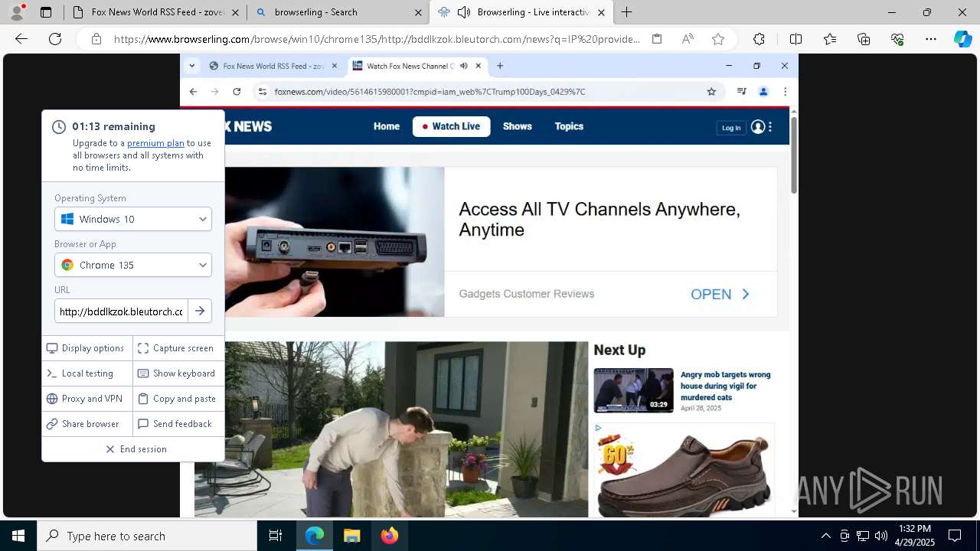Image resolution: width=980 pixels, height=551 pixels.
Task: End the Browserling session
Action: point(136,449)
